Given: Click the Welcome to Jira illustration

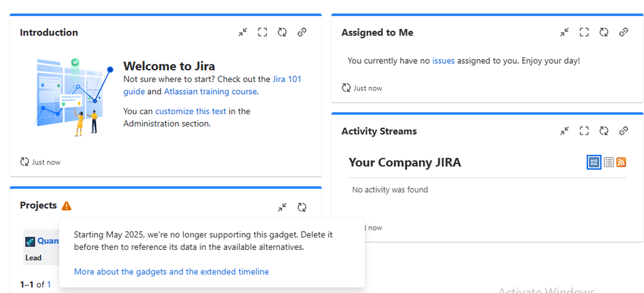Looking at the screenshot, I should tap(73, 97).
